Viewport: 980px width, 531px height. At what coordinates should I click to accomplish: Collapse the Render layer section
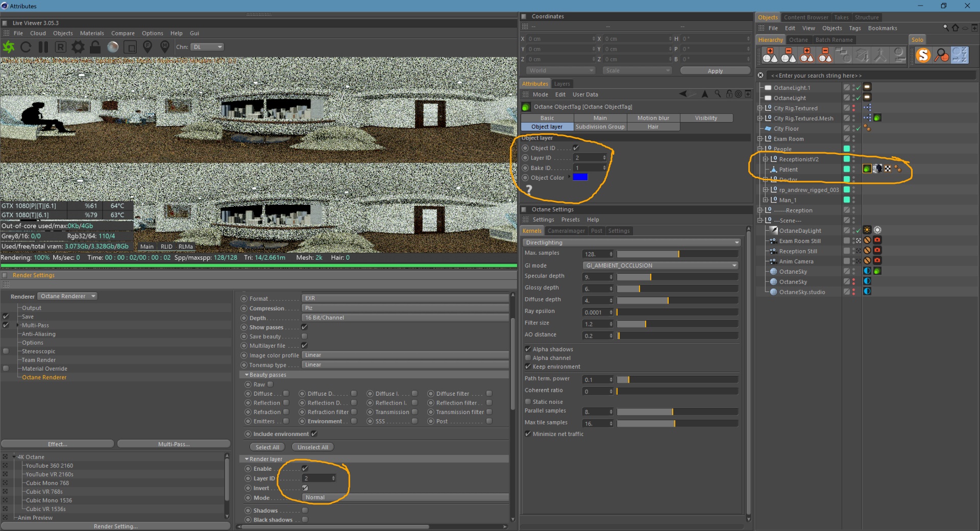point(247,459)
